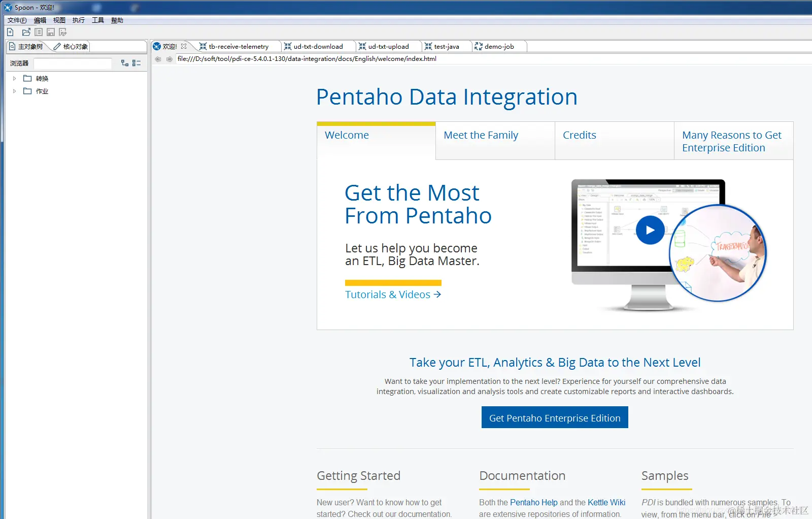The image size is (812, 519).
Task: Click the browser back arrow icon
Action: coord(158,59)
